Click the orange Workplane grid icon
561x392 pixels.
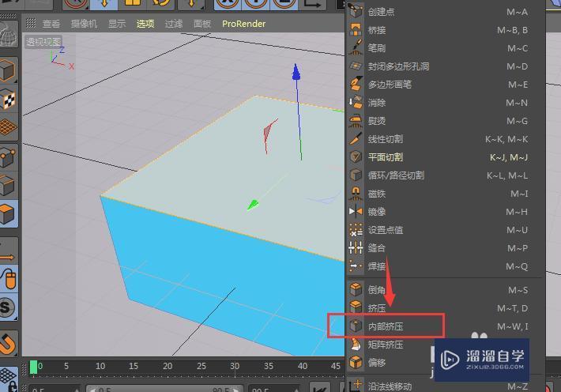click(x=8, y=127)
